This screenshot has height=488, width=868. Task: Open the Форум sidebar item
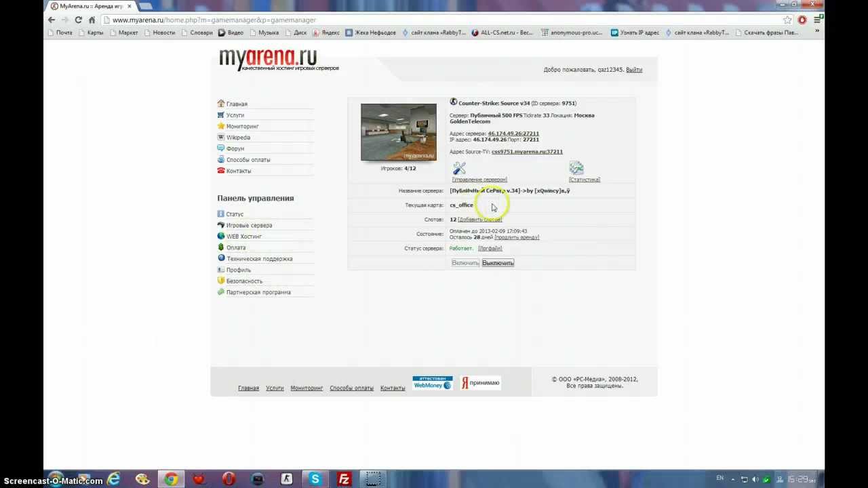tap(235, 148)
